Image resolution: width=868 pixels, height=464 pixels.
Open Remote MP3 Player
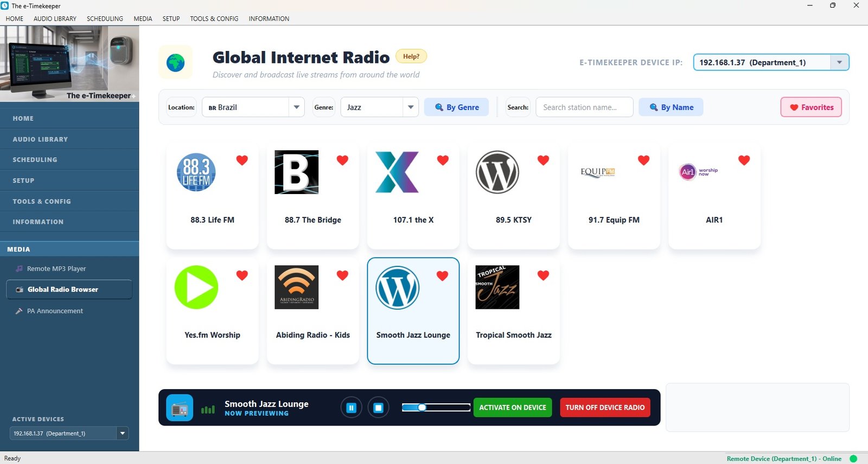(x=69, y=269)
